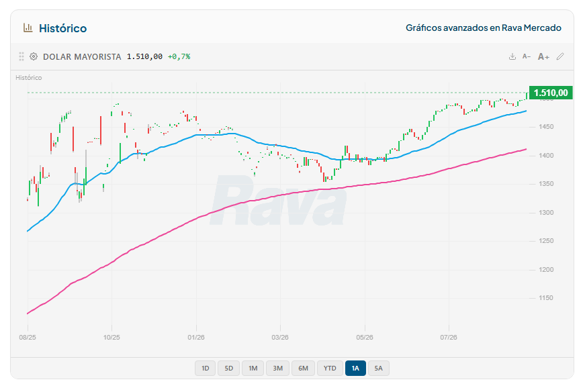Show the 5A time range

click(x=379, y=369)
